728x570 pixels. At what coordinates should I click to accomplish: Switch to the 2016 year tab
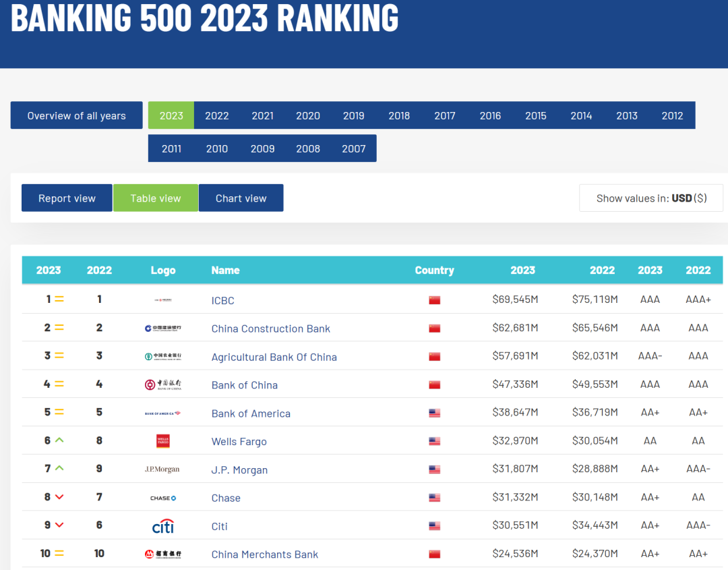pyautogui.click(x=490, y=115)
